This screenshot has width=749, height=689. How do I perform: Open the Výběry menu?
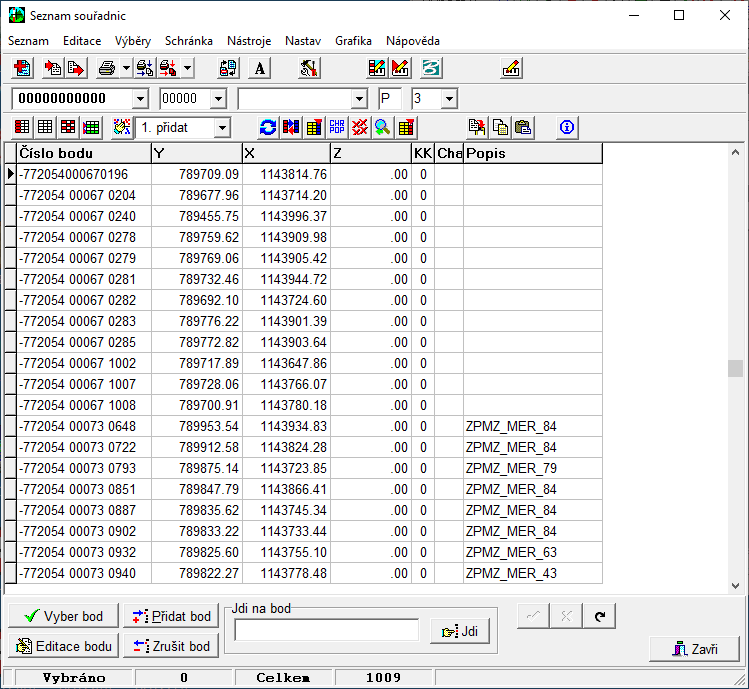(x=133, y=41)
